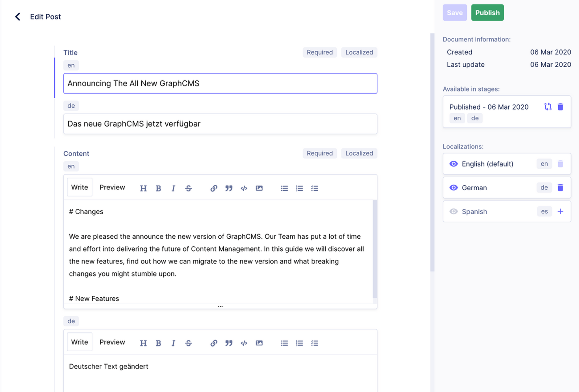Insert an image in the German content editor
This screenshot has width=579, height=392.
tap(259, 343)
